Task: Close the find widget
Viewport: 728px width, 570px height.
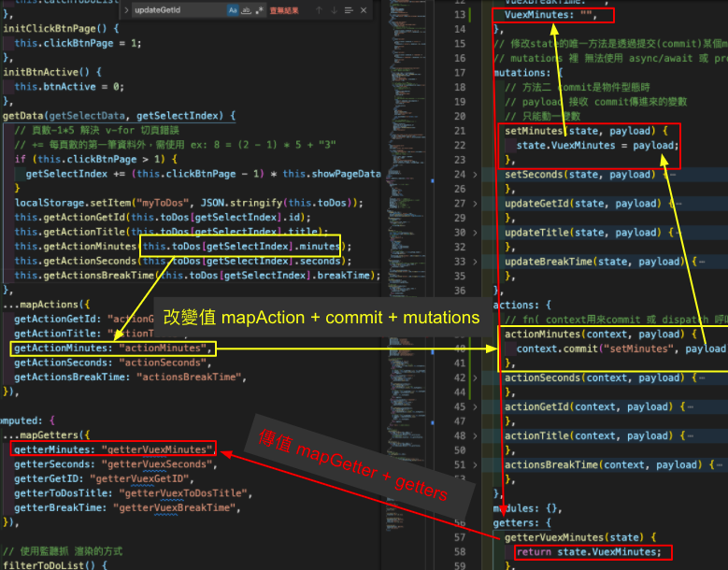Action: coord(364,10)
